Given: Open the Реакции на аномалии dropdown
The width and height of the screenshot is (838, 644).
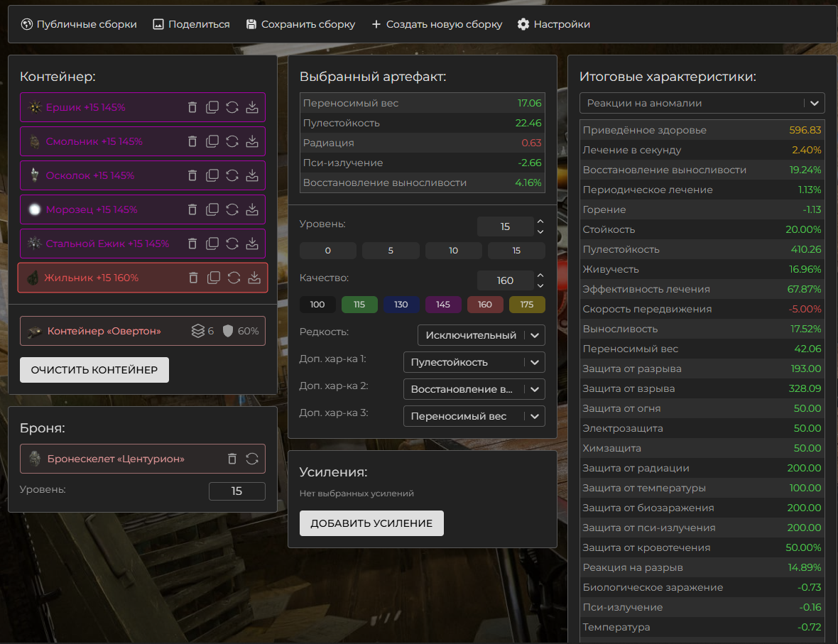Looking at the screenshot, I should tap(702, 103).
